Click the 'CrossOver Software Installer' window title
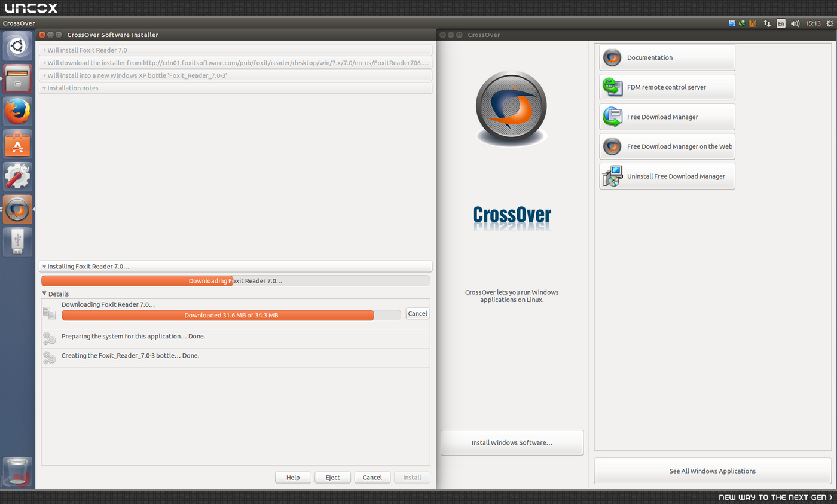The width and height of the screenshot is (837, 504). tap(113, 35)
